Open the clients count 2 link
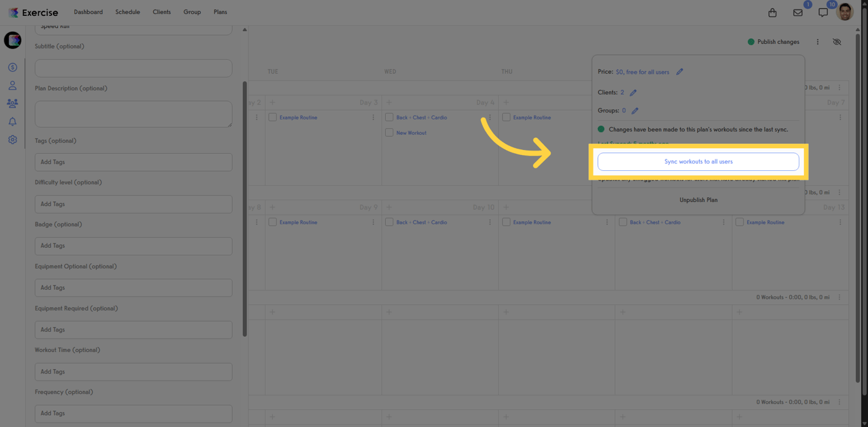The width and height of the screenshot is (868, 427). tap(622, 93)
